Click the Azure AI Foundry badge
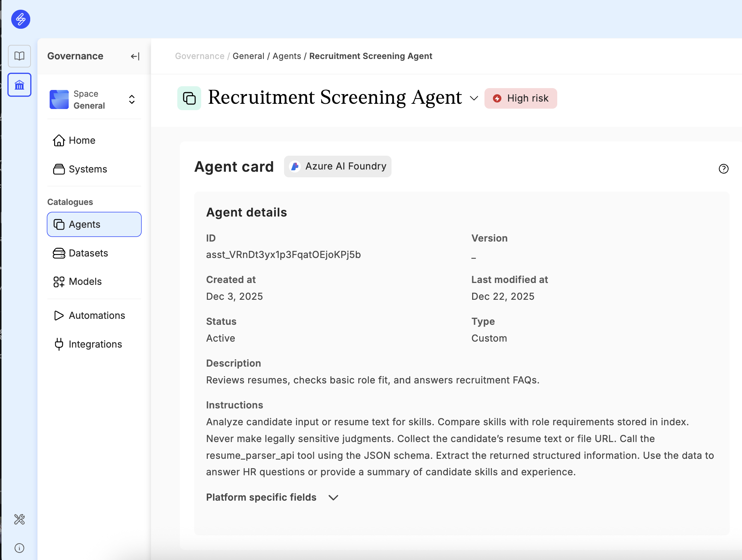 (338, 167)
